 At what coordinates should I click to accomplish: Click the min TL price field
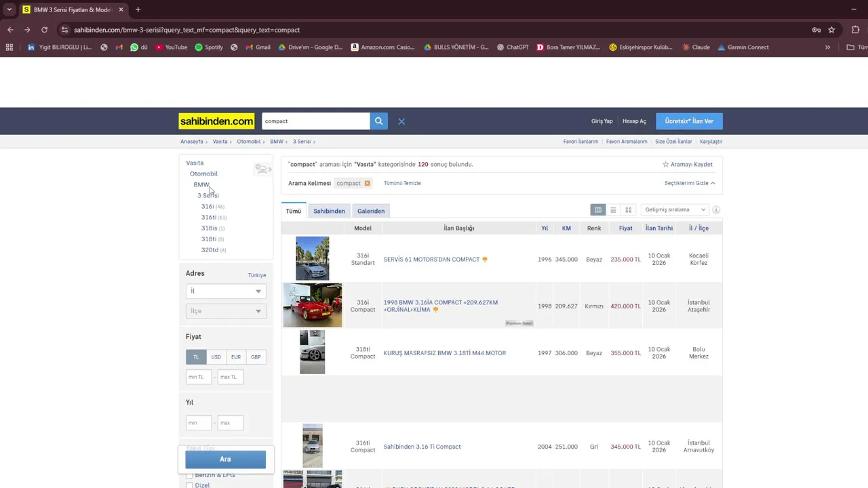click(x=199, y=377)
